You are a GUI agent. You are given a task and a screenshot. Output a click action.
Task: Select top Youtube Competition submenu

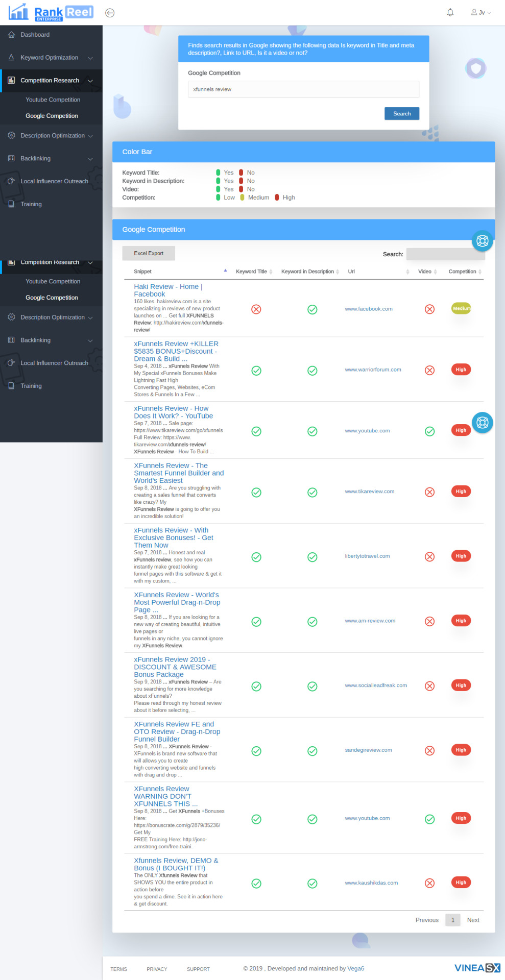pyautogui.click(x=53, y=100)
